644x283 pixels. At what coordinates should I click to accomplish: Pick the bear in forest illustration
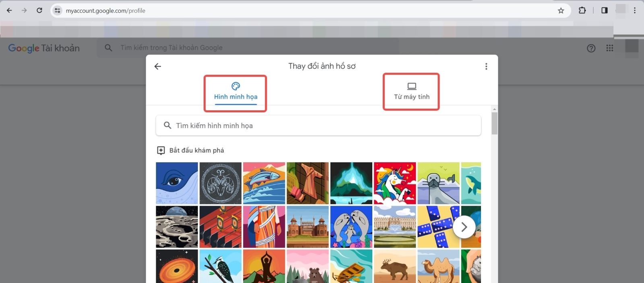[308, 266]
